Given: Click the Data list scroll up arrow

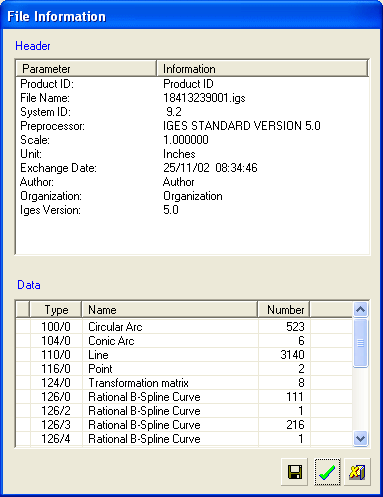Looking at the screenshot, I should tap(360, 310).
